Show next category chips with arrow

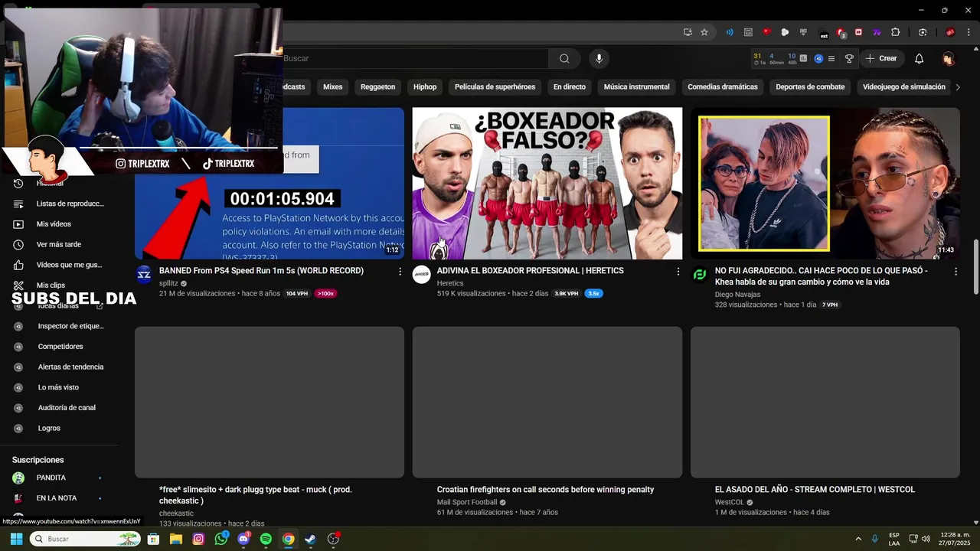[957, 87]
